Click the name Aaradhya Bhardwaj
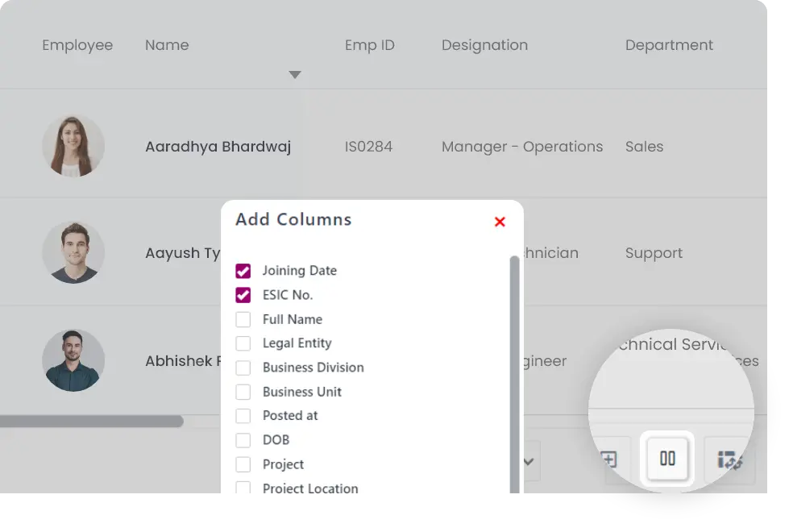The image size is (793, 532). (218, 147)
